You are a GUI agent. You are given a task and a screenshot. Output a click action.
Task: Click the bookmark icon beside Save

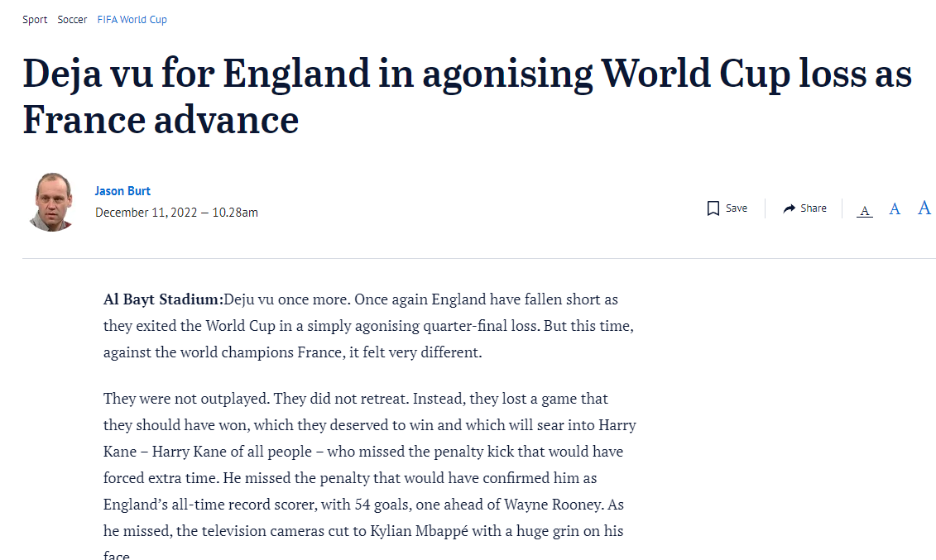click(713, 208)
